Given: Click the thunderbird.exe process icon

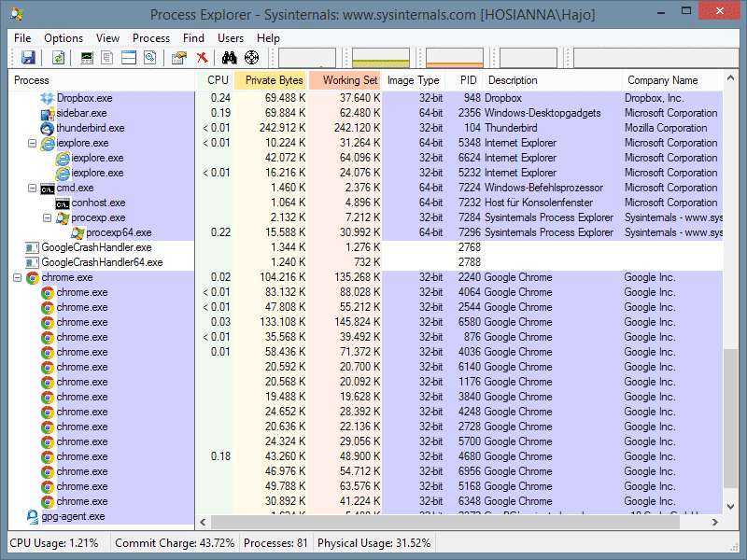Looking at the screenshot, I should coord(48,129).
